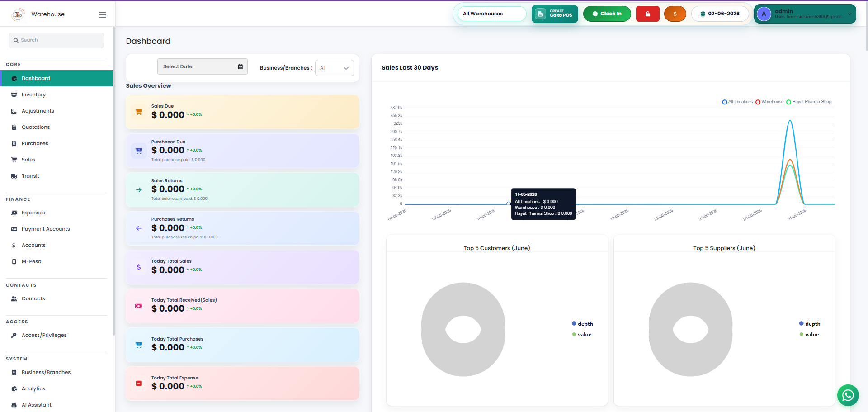
Task: Click the Sales Due cart icon
Action: point(139,112)
